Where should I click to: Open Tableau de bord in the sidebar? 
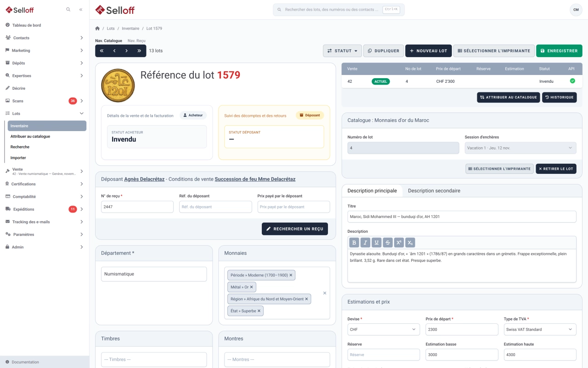tap(45, 25)
